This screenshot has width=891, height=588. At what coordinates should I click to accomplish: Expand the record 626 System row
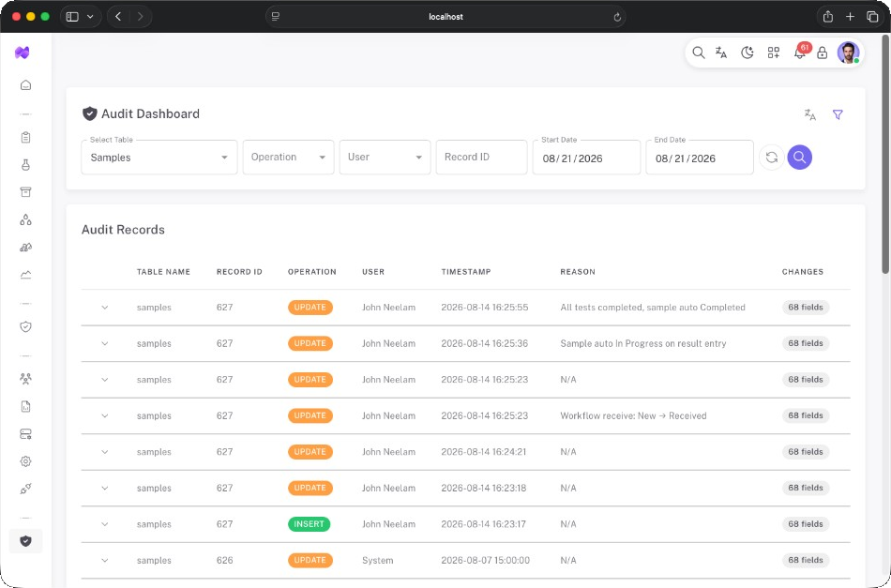[104, 560]
